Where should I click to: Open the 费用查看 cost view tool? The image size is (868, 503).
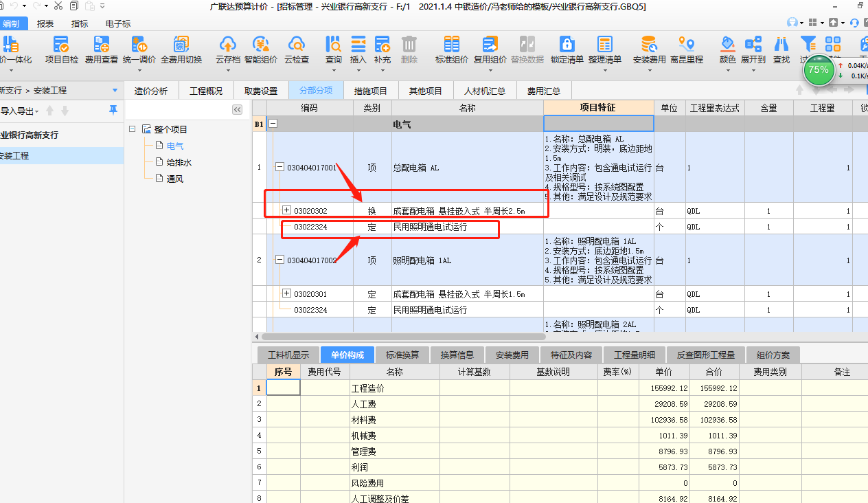pyautogui.click(x=102, y=50)
